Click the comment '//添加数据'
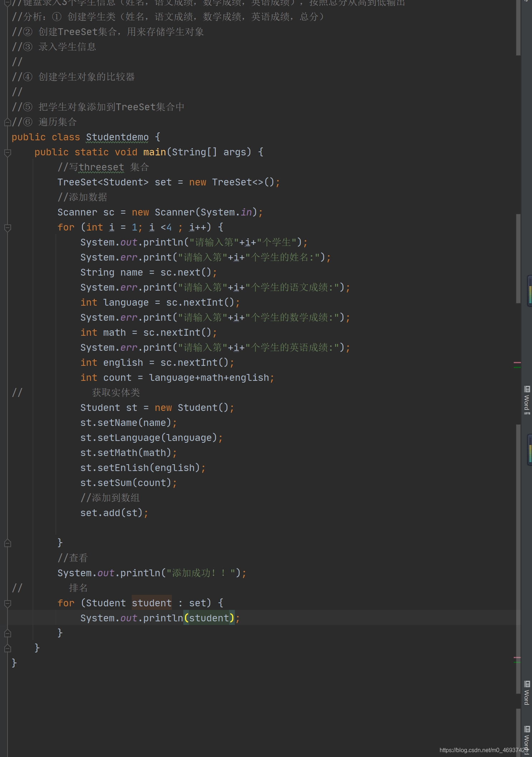The height and width of the screenshot is (757, 532). tap(82, 198)
